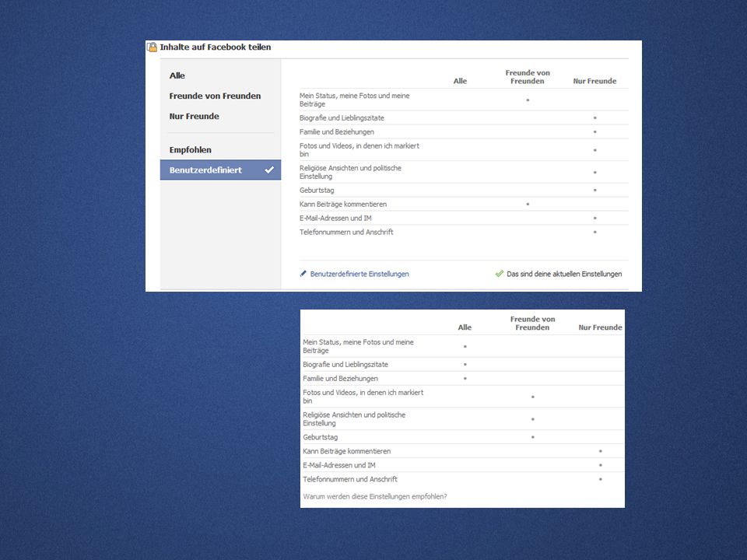Click the Mein Status row dot in lower table
This screenshot has height=560, width=747.
[x=465, y=346]
